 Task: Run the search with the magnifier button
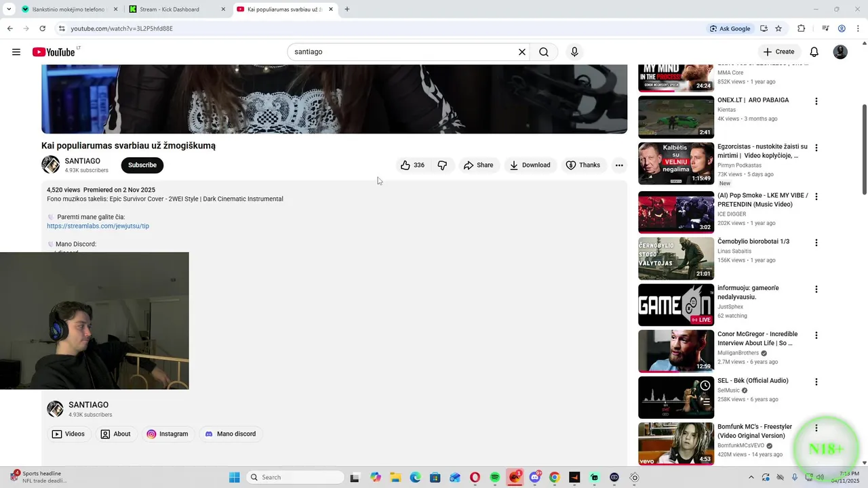tap(544, 52)
